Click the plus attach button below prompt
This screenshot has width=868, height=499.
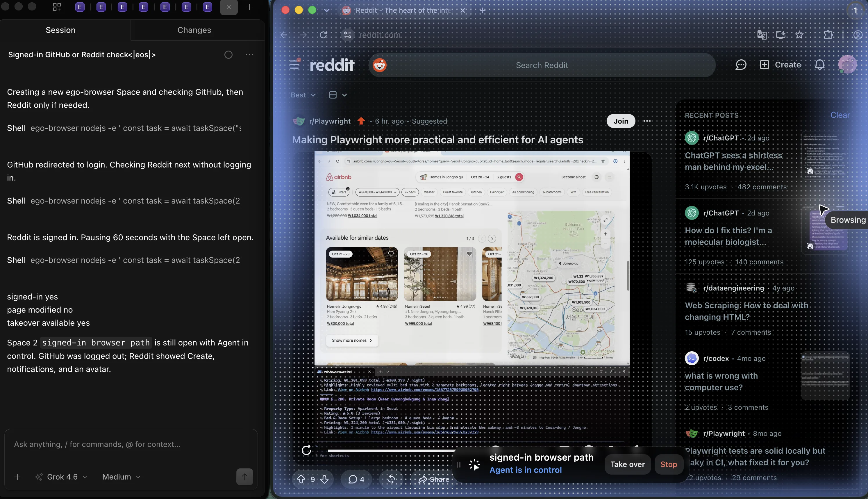pos(17,477)
